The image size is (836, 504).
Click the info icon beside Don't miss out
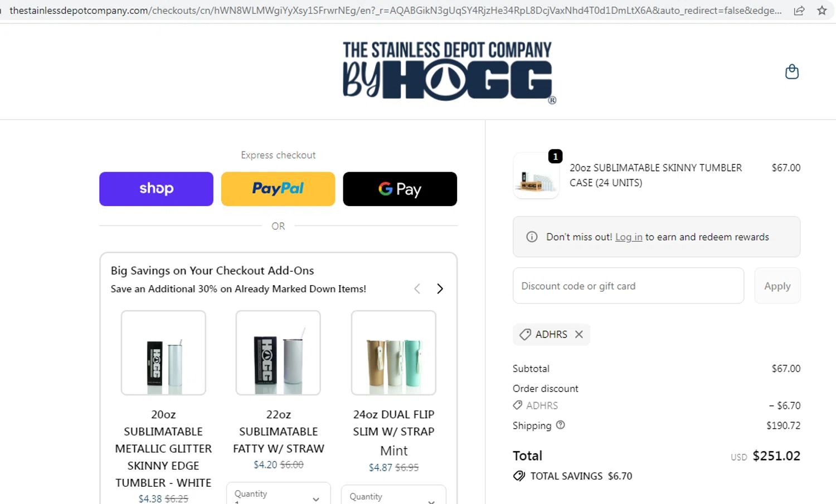click(532, 237)
